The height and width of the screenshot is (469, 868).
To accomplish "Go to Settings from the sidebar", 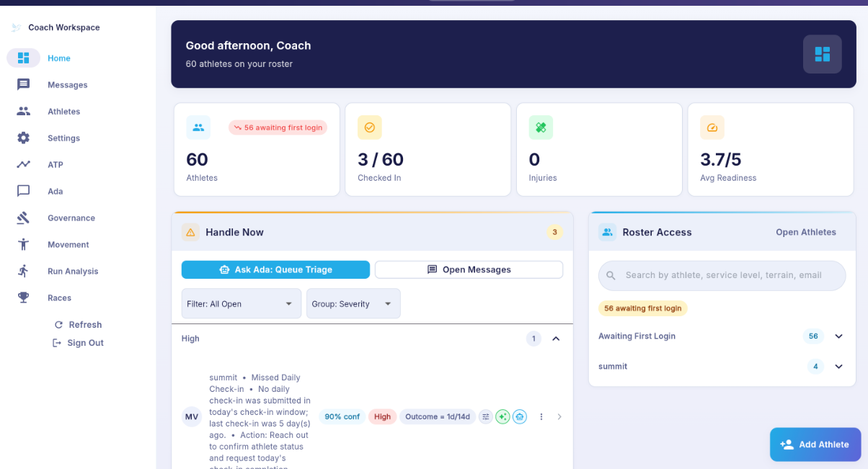I will [x=63, y=138].
